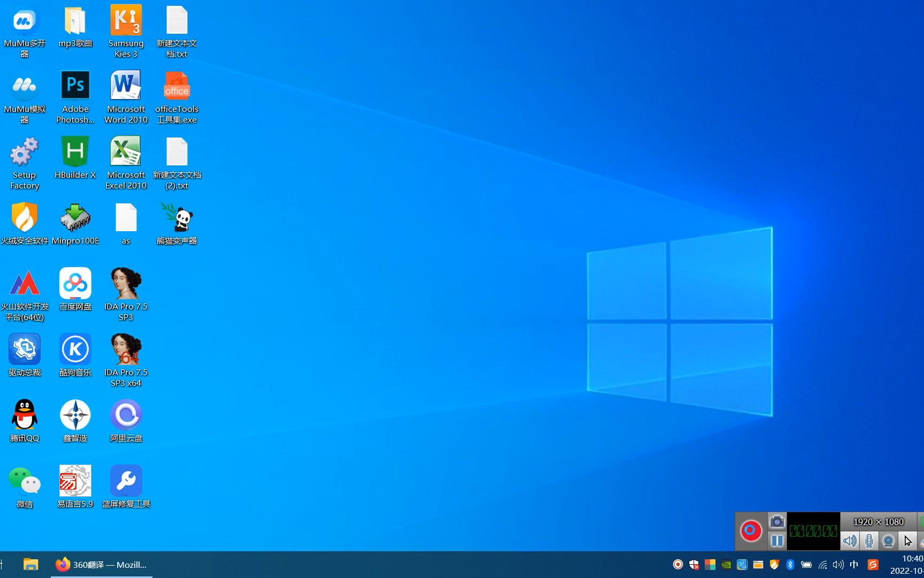Screen dimensions: 924x578
Task: Select 火绒安全软件 desktop icon
Action: click(x=24, y=224)
